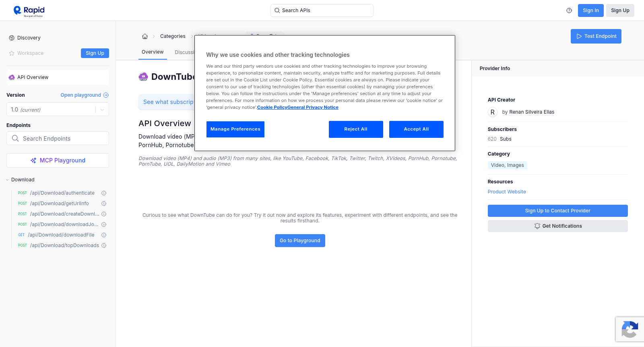644x347 pixels.
Task: Open the help question mark icon
Action: click(569, 10)
